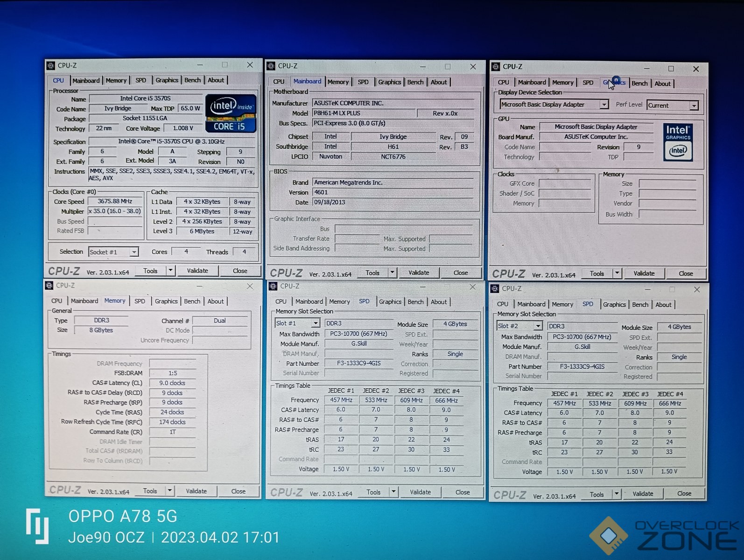Click the CPU-Z title icon in the processor window

[51, 66]
